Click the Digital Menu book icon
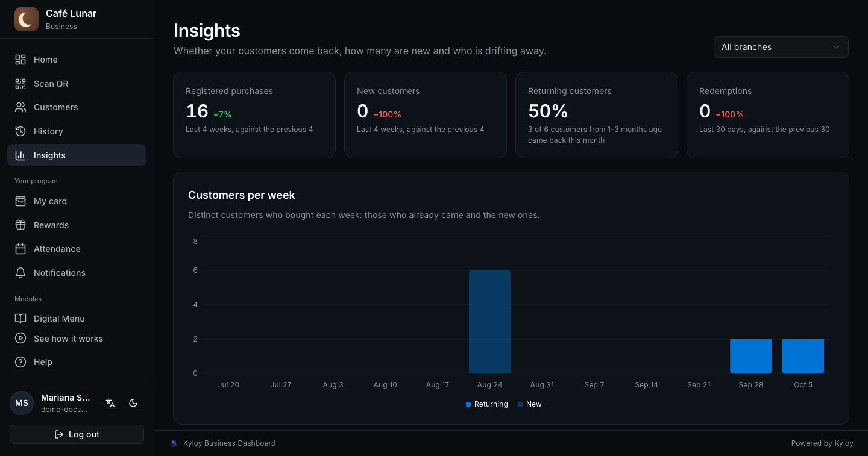The width and height of the screenshot is (868, 456). (x=20, y=319)
